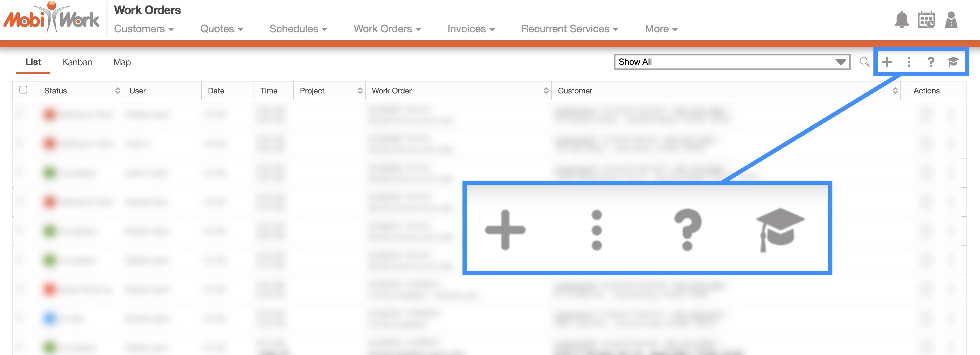This screenshot has height=355, width=980.
Task: Click the MobiWork logo
Action: point(51,18)
